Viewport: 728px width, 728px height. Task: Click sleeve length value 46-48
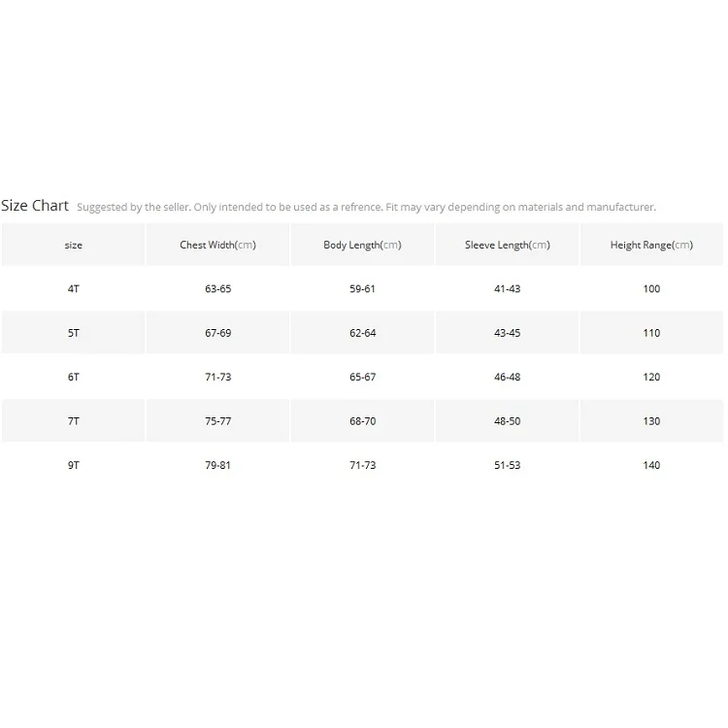507,377
